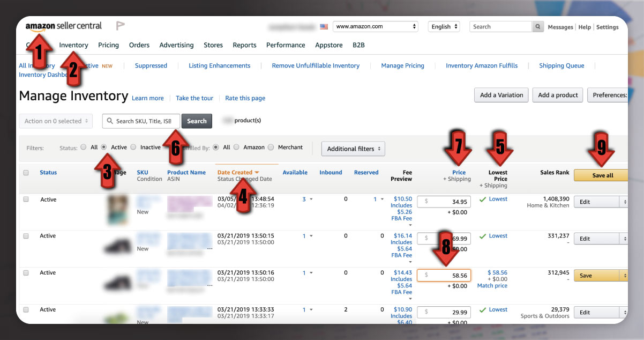Click the $16.14 fee preview link
Viewport: 644px width, 340px height.
(403, 236)
